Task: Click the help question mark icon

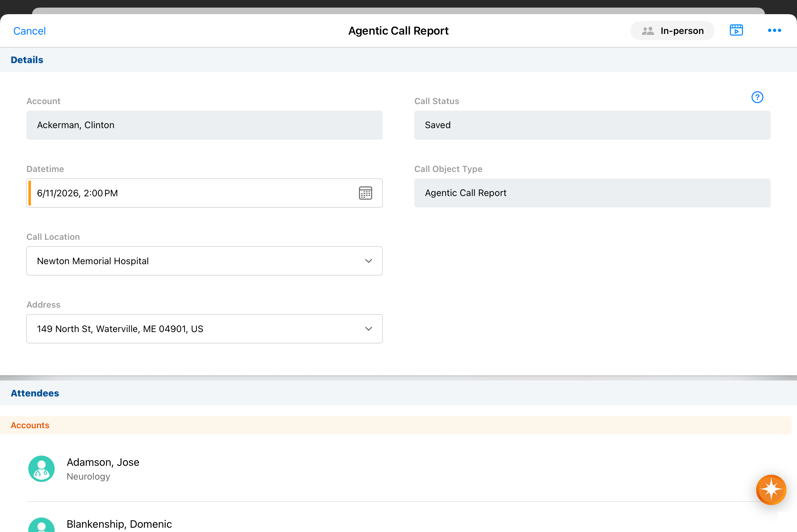Action: (x=757, y=98)
